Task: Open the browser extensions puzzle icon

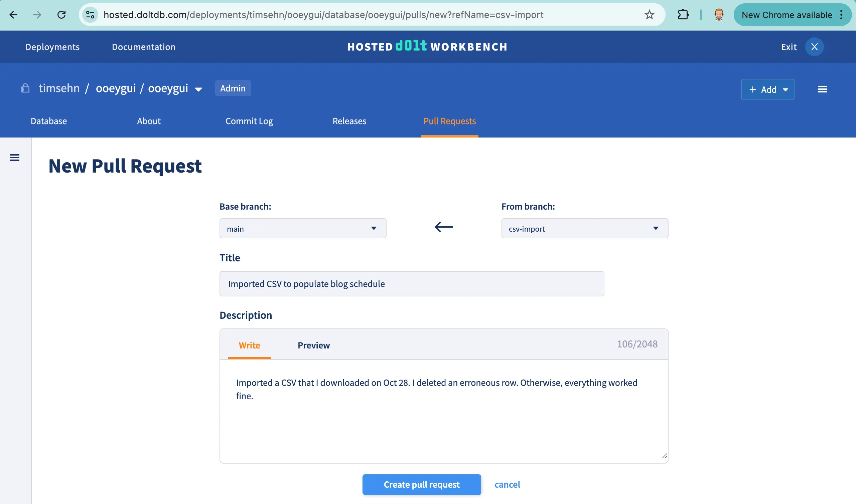Action: (x=683, y=15)
